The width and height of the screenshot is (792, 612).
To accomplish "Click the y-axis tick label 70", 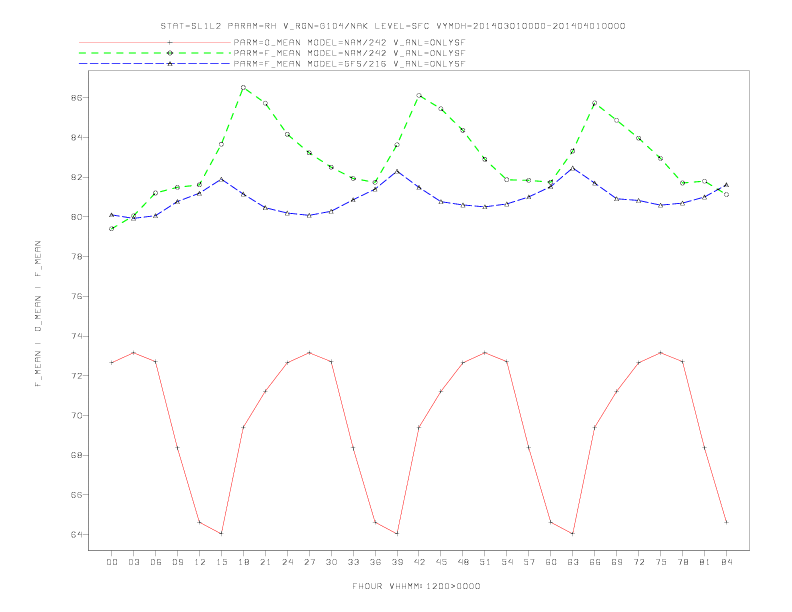I will click(x=77, y=416).
